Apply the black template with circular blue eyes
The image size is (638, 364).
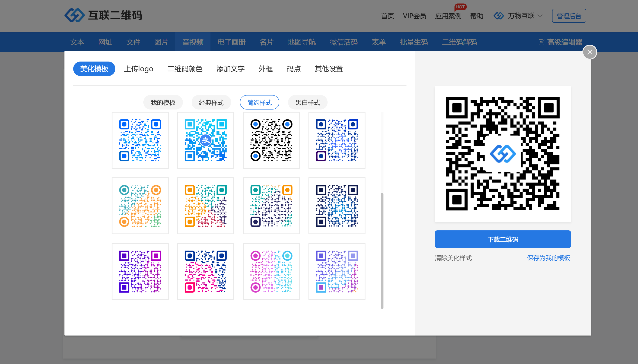click(x=271, y=140)
